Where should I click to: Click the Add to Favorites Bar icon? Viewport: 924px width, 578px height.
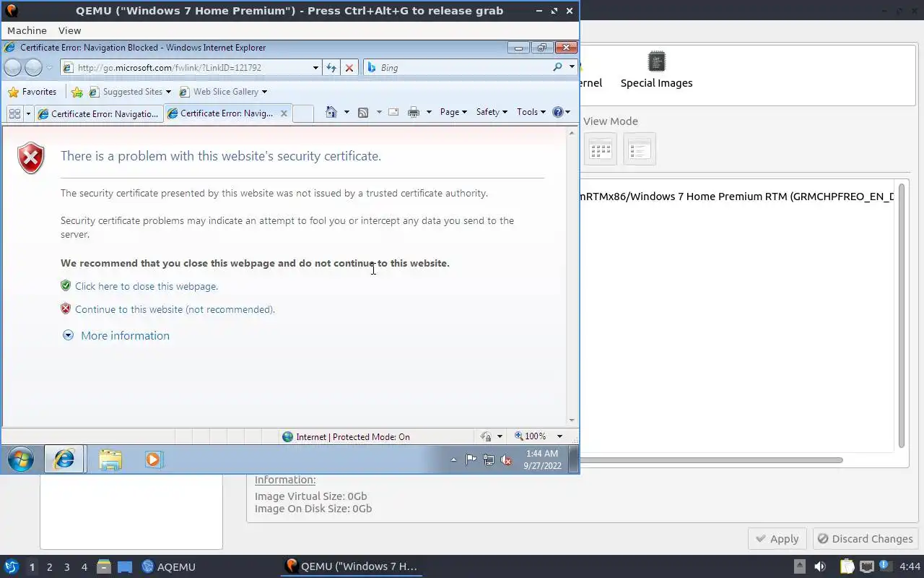coord(77,92)
